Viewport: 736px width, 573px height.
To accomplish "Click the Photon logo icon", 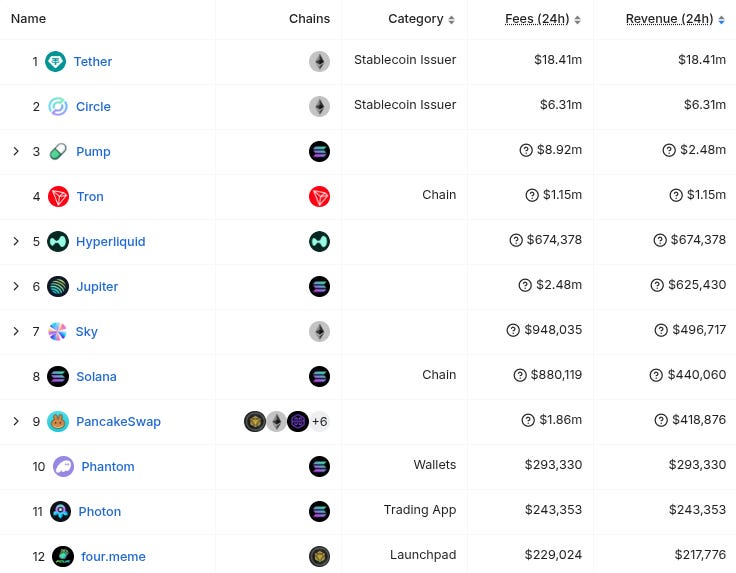I will point(60,512).
